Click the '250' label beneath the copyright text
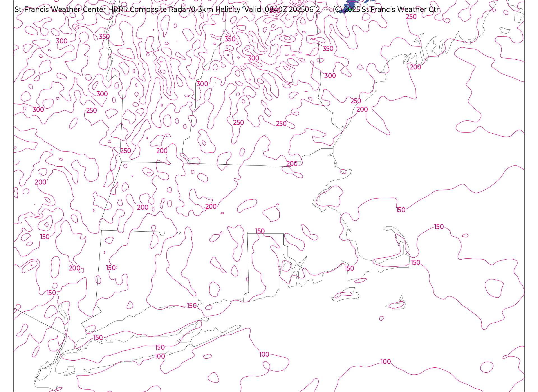Viewport: 538px width, 392px height. click(x=411, y=17)
